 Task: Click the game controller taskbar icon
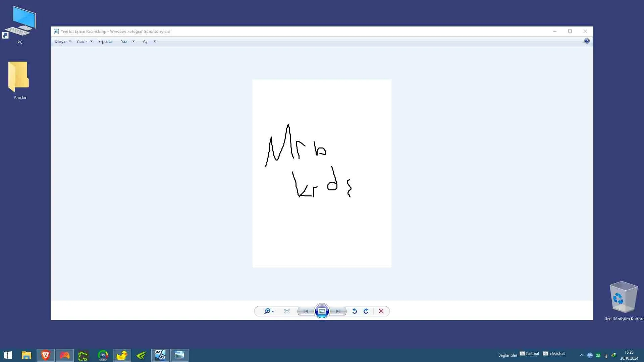[x=65, y=355]
